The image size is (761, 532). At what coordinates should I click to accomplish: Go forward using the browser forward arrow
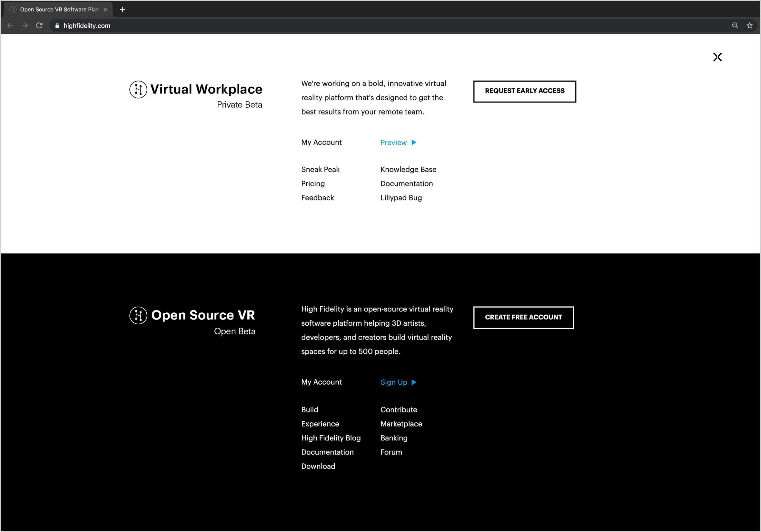pos(25,25)
